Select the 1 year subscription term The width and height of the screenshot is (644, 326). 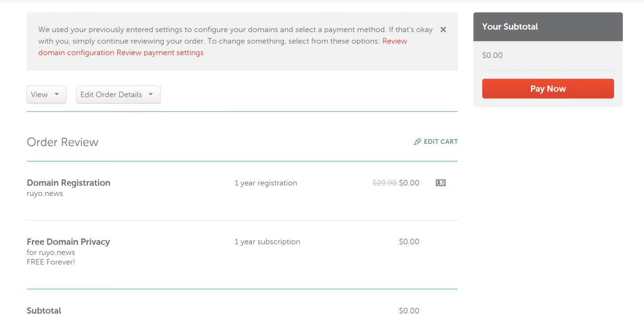[x=267, y=242]
